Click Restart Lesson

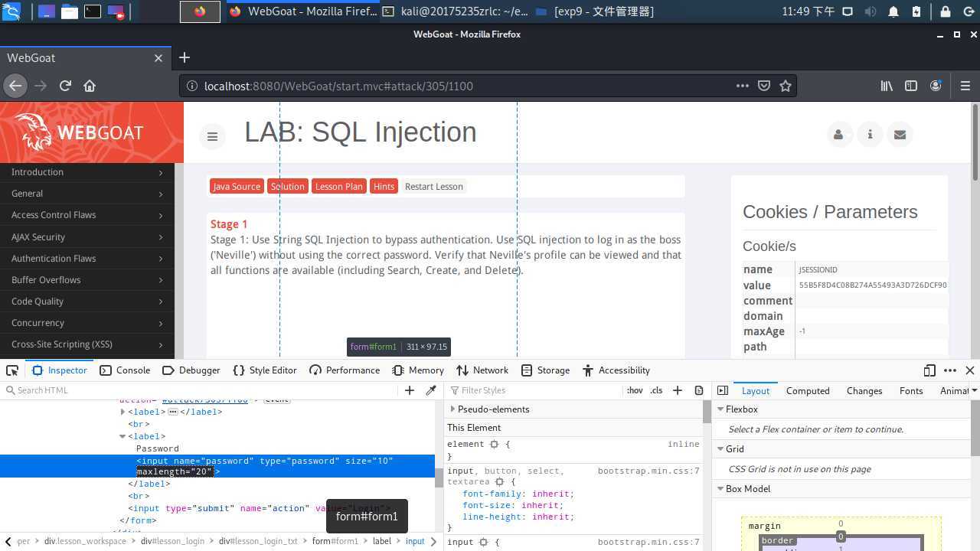(433, 186)
